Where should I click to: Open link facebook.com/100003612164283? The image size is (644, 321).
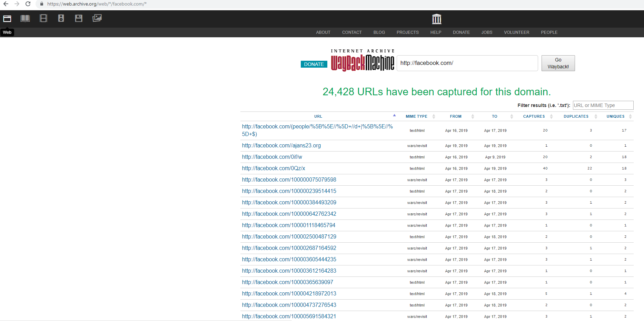click(x=289, y=271)
